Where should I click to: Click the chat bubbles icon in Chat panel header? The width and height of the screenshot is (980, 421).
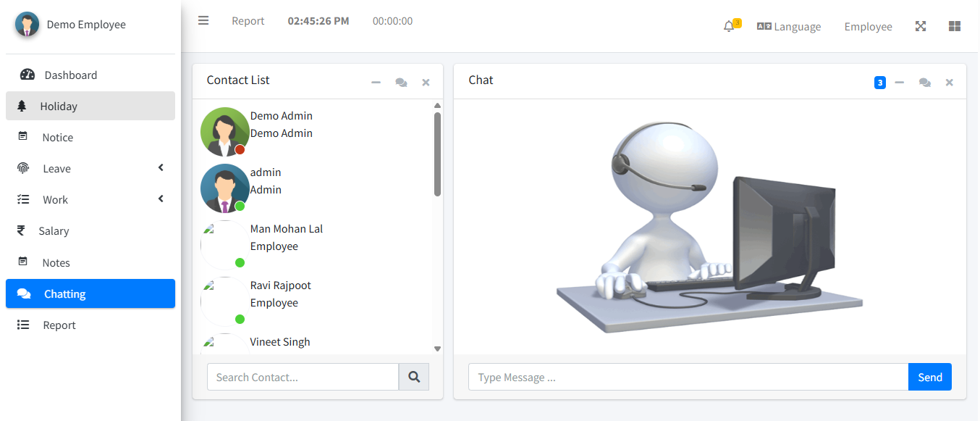click(925, 83)
